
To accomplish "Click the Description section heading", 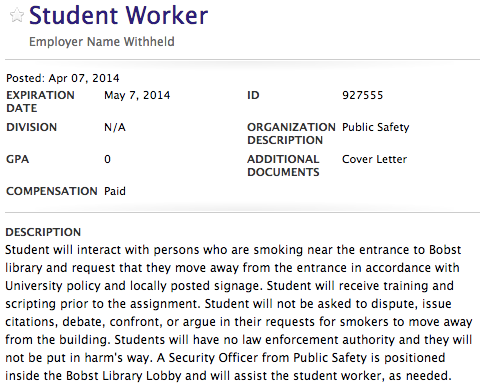I will point(43,232).
